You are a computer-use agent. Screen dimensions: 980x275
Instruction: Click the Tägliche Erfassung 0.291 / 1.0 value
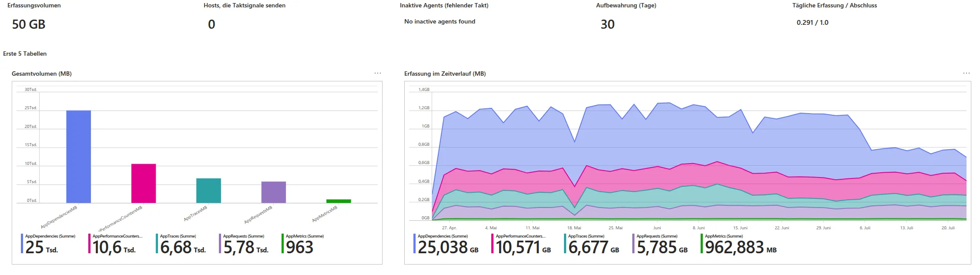812,23
